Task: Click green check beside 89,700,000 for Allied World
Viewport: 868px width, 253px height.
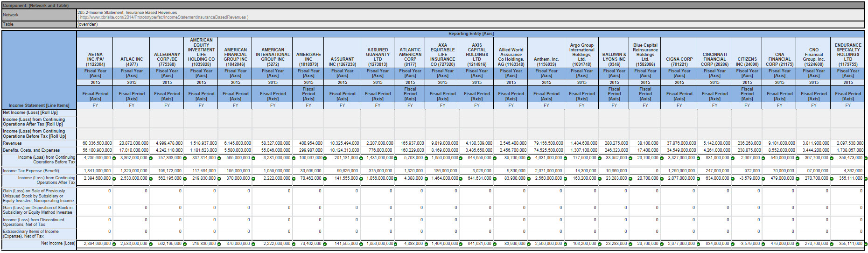Action: pyautogui.click(x=529, y=158)
